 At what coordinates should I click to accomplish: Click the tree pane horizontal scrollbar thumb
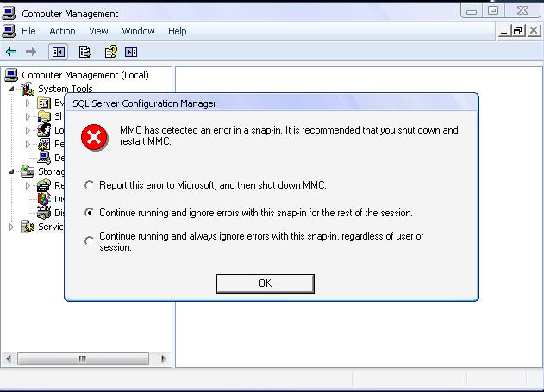click(83, 358)
